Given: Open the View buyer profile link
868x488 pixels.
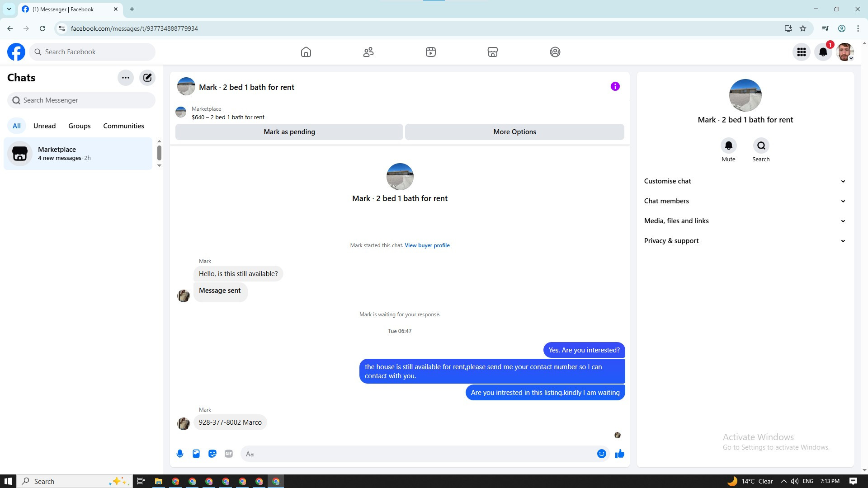Looking at the screenshot, I should tap(427, 245).
